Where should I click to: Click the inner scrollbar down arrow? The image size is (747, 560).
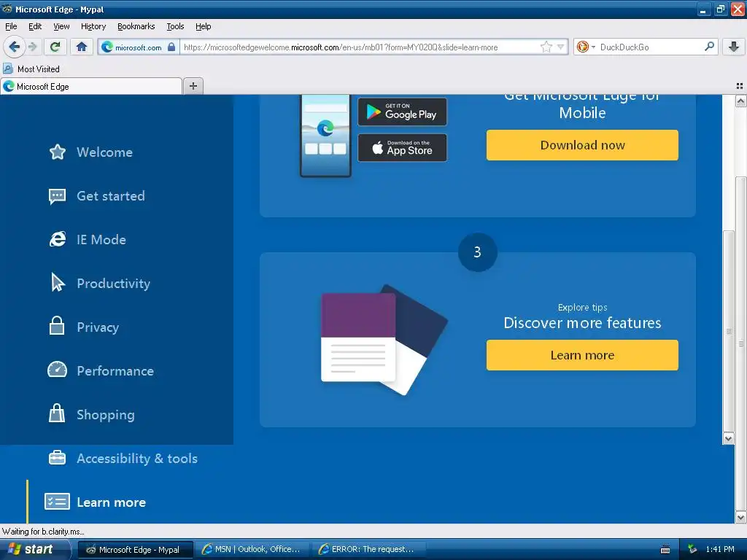pyautogui.click(x=728, y=438)
